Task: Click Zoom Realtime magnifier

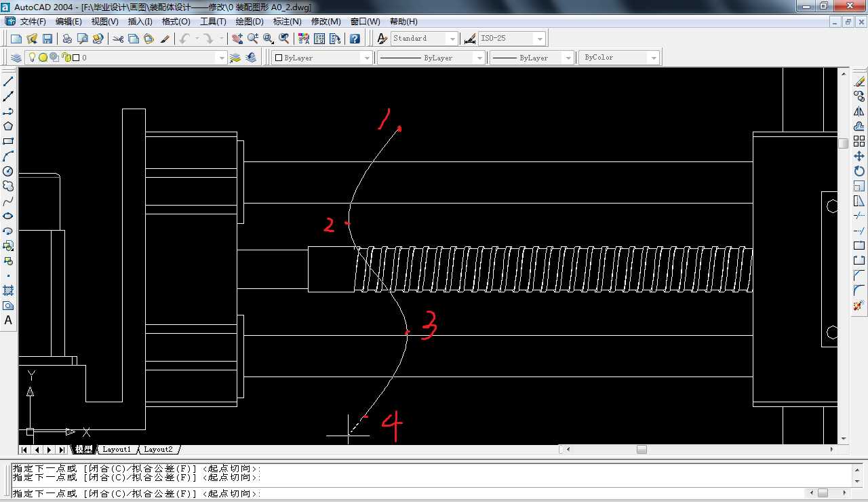Action: [x=253, y=39]
